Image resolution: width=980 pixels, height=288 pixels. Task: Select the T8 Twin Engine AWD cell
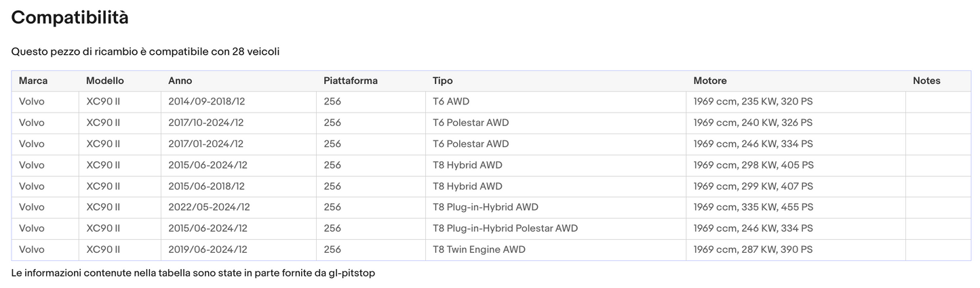click(x=479, y=249)
